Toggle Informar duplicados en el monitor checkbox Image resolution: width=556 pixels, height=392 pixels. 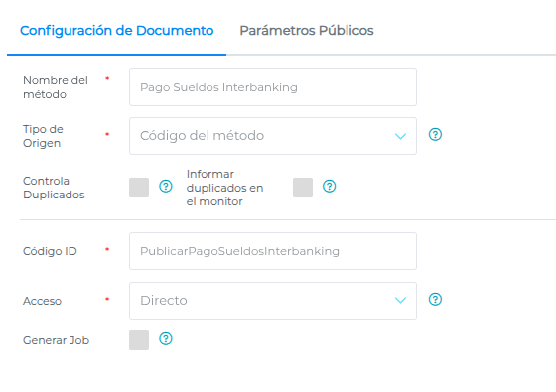(x=303, y=188)
